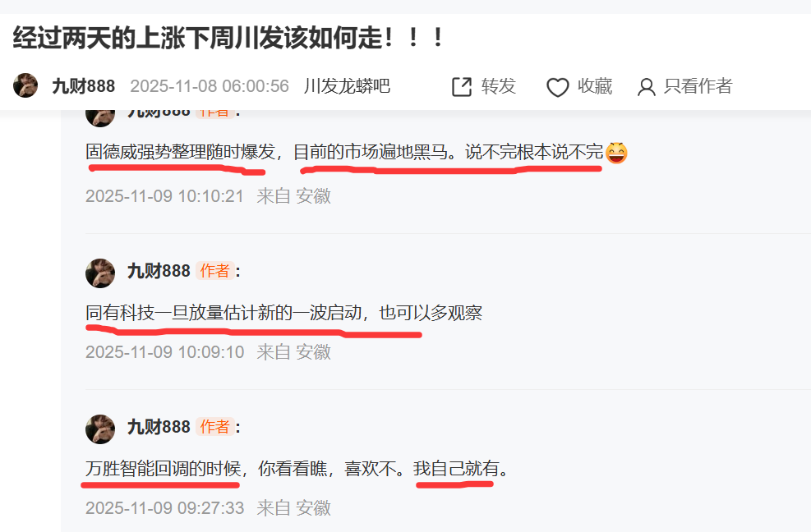Screen dimensions: 811x532
Task: Click partially hidden avatar of top comment
Action: [x=99, y=118]
